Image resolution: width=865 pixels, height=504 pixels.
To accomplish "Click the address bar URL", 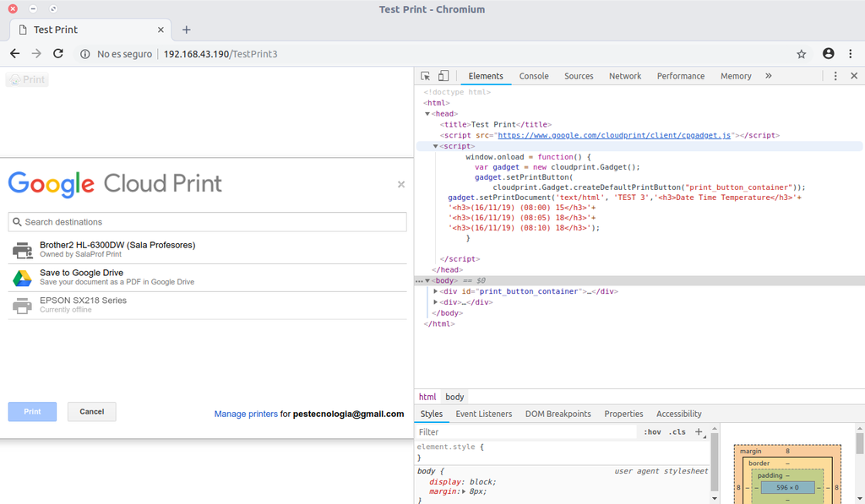I will click(220, 54).
